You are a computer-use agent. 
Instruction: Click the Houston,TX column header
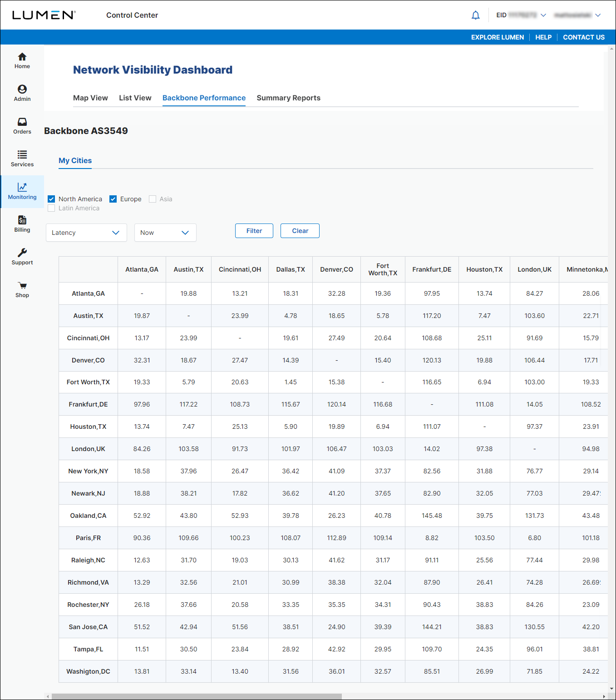click(484, 269)
